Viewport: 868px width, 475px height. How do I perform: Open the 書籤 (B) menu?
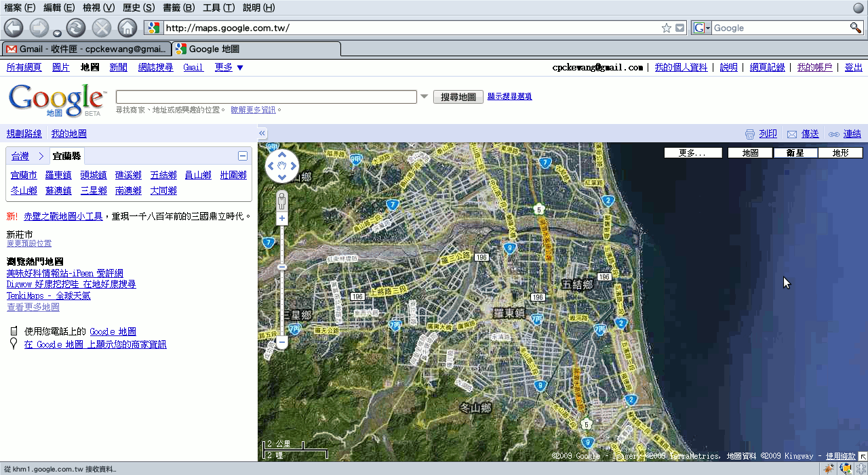[179, 7]
